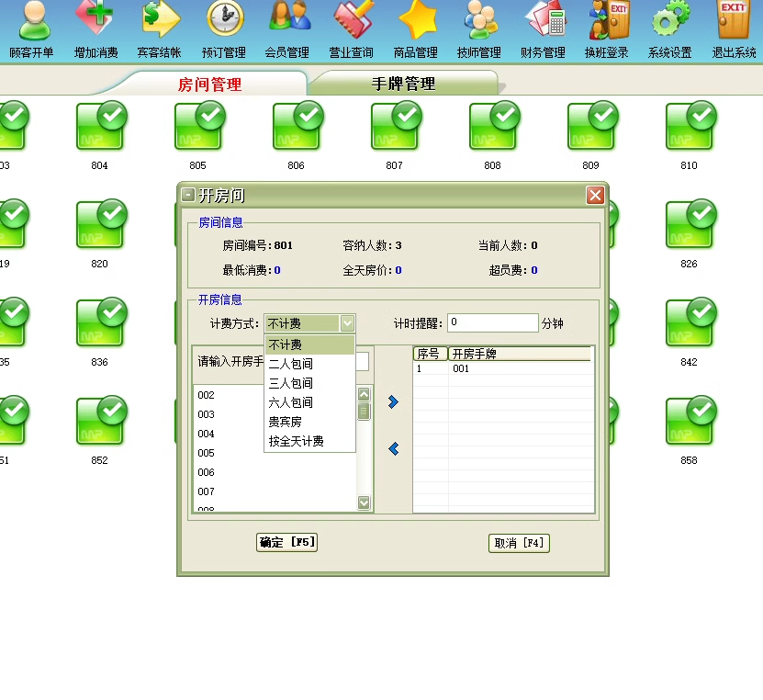Choose 二人包间 billing option

pyautogui.click(x=309, y=364)
